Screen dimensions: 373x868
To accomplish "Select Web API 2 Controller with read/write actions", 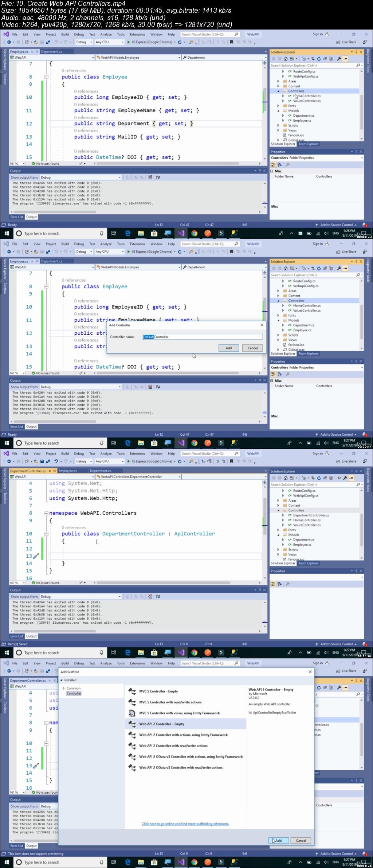I will pyautogui.click(x=173, y=746).
